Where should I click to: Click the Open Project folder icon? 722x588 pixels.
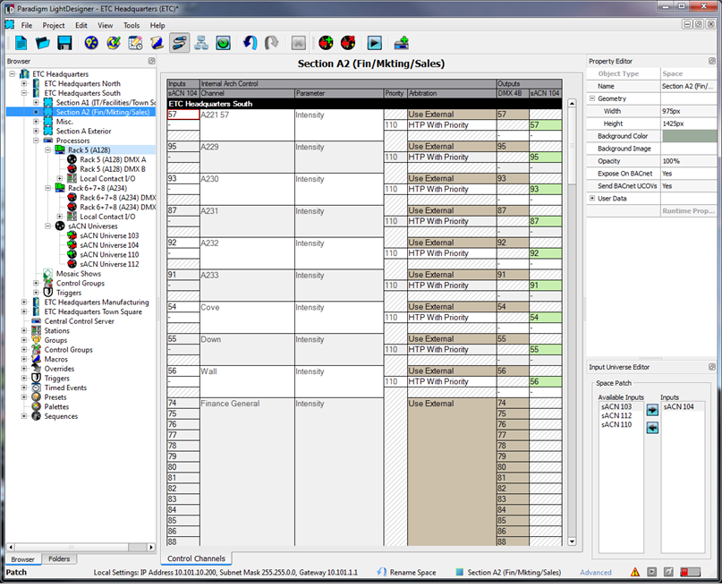coord(42,43)
